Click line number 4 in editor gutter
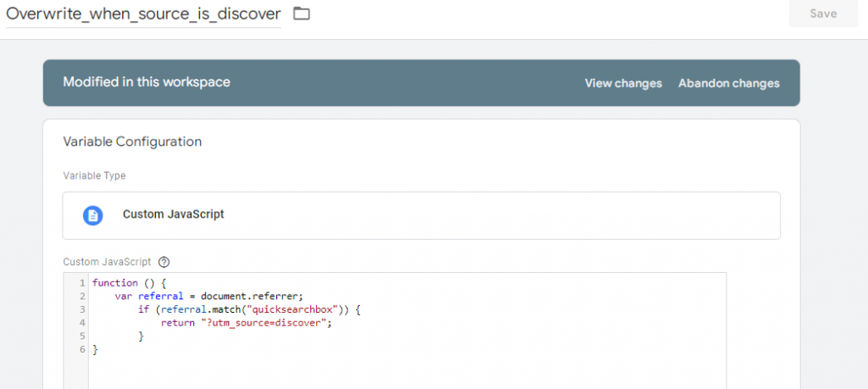This screenshot has width=868, height=389. click(81, 323)
